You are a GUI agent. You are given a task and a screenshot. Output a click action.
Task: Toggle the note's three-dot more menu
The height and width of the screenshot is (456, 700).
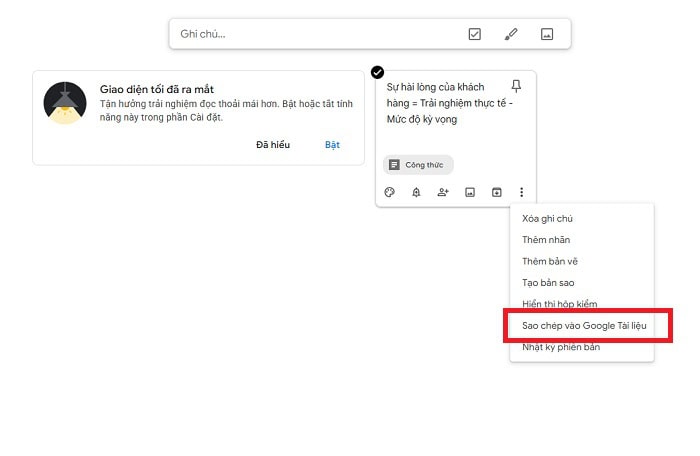[521, 192]
